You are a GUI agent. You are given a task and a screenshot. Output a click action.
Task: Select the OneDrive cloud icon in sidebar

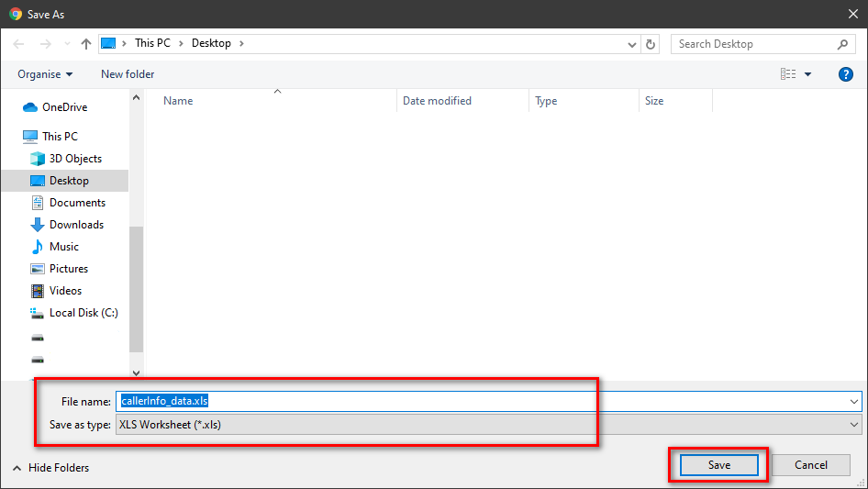[x=29, y=107]
